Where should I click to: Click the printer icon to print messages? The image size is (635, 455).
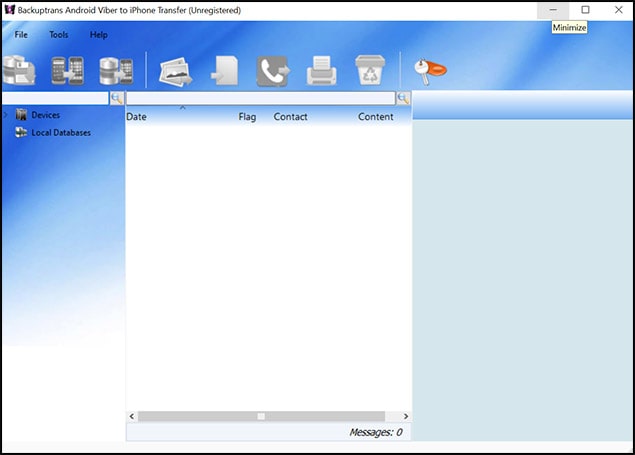(321, 70)
